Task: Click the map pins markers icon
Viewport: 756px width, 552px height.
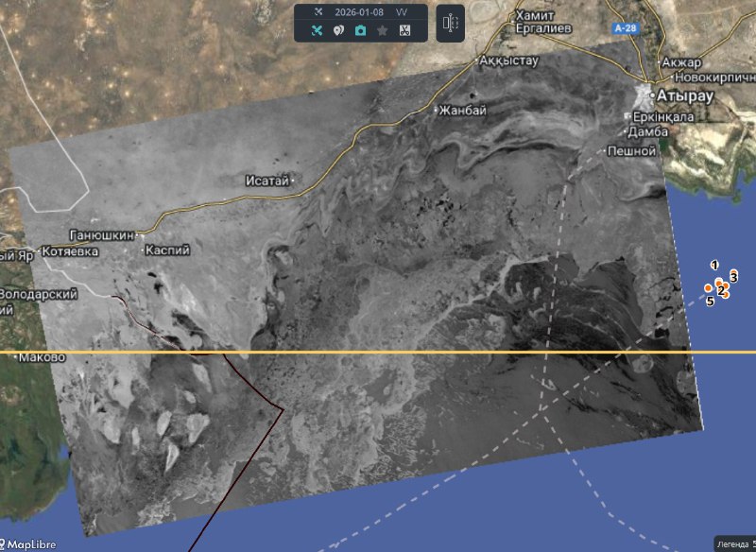Action: [x=338, y=30]
